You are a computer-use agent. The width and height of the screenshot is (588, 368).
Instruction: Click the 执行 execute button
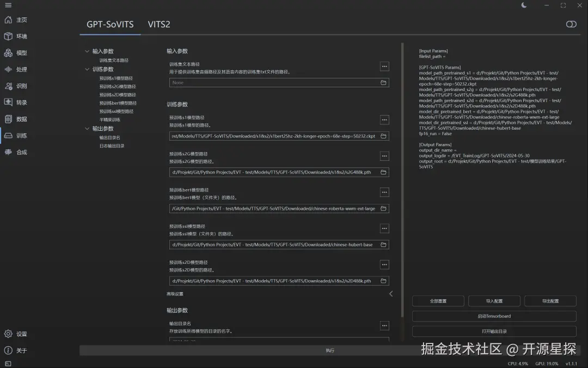[x=330, y=351]
